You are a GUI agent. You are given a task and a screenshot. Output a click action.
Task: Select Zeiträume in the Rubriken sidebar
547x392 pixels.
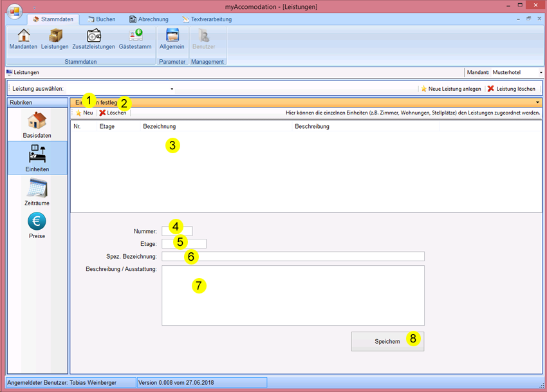(37, 192)
